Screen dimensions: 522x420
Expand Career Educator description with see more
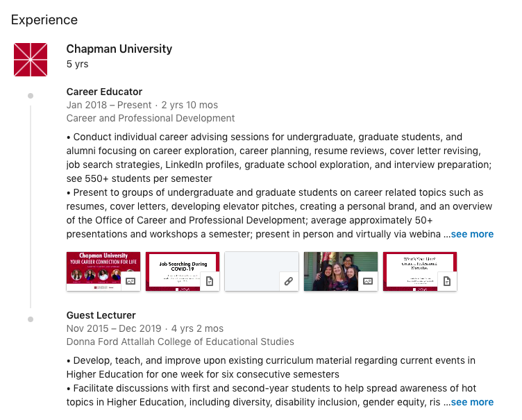pos(472,235)
